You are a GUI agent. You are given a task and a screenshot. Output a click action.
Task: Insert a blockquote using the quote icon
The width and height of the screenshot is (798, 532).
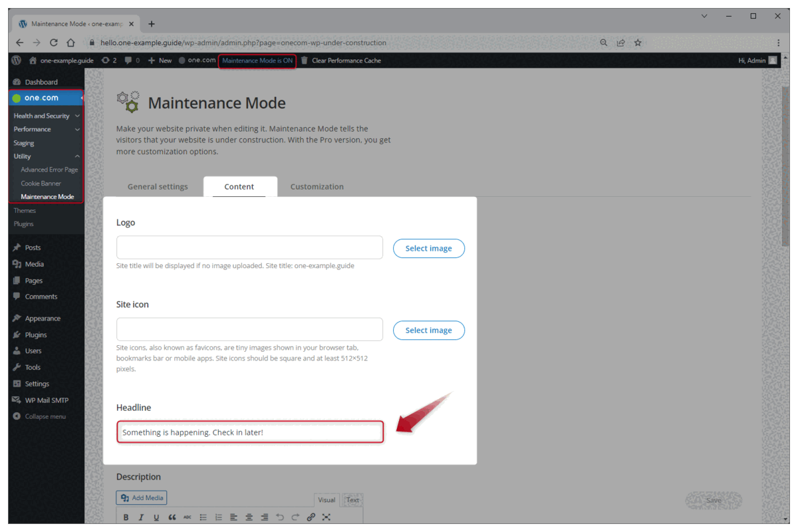click(172, 517)
